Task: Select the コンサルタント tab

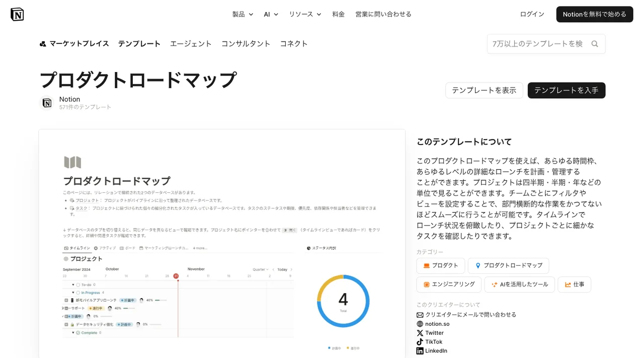Action: click(x=246, y=44)
